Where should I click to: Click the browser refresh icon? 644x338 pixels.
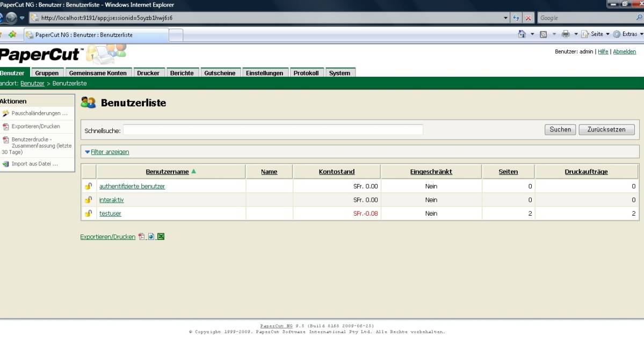pos(517,18)
